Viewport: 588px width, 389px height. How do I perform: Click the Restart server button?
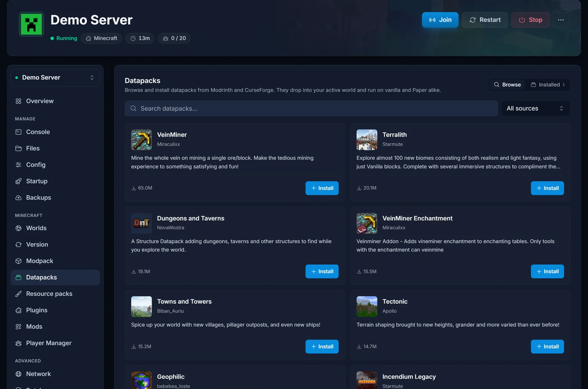tap(485, 20)
